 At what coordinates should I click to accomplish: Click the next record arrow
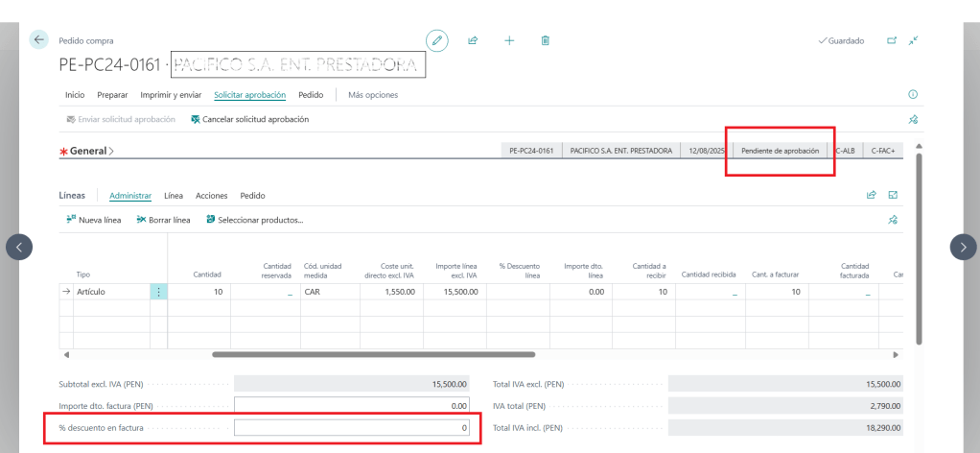point(963,247)
